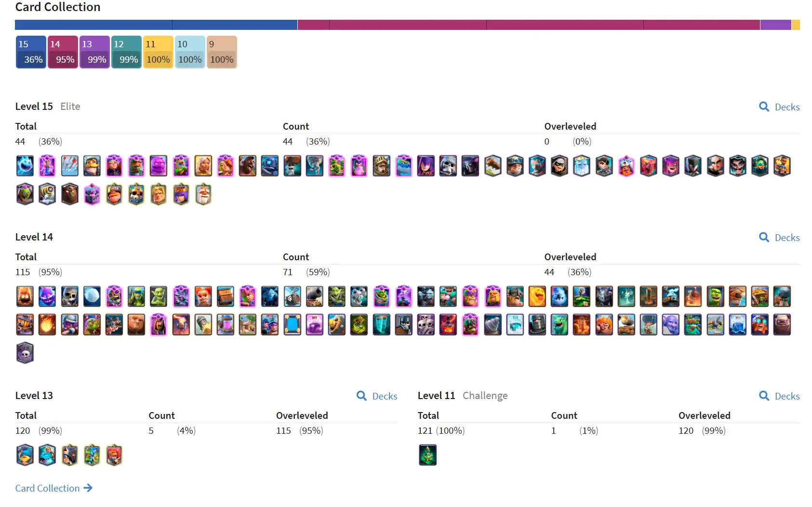Select the level 10 light blue badge
The image size is (812, 507).
[190, 52]
